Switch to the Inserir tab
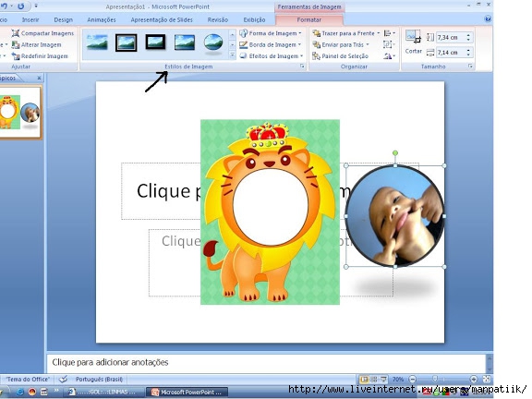The width and height of the screenshot is (532, 399). (x=30, y=19)
